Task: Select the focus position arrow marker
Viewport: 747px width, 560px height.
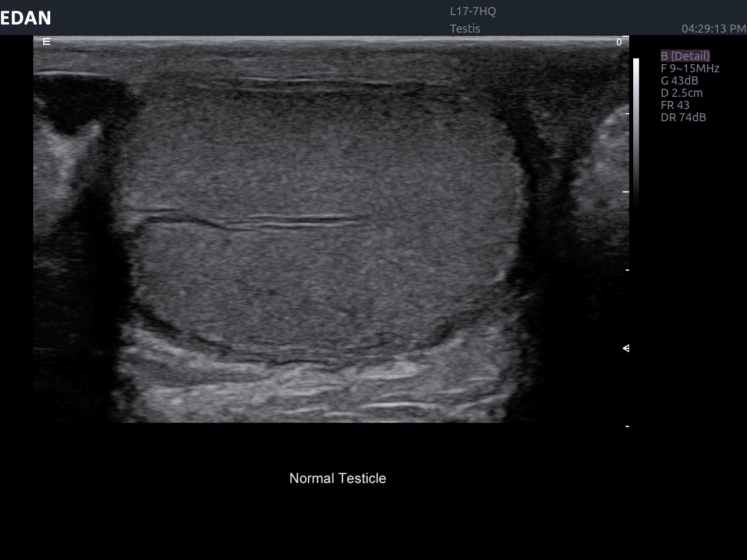Action: (x=626, y=348)
